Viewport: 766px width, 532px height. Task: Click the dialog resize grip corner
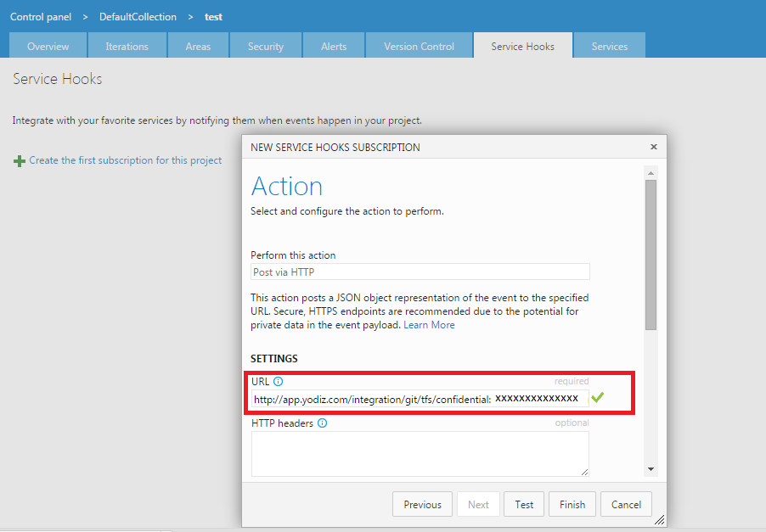tap(660, 519)
